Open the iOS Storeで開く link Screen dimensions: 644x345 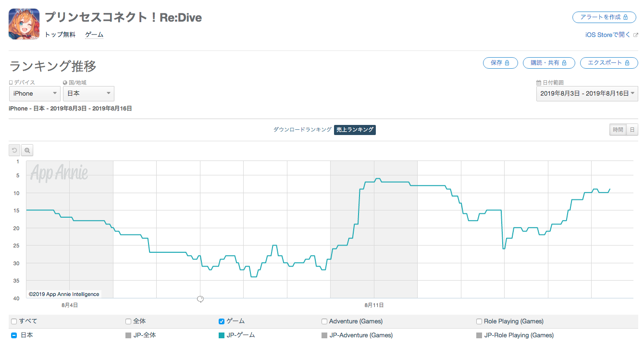pos(607,35)
